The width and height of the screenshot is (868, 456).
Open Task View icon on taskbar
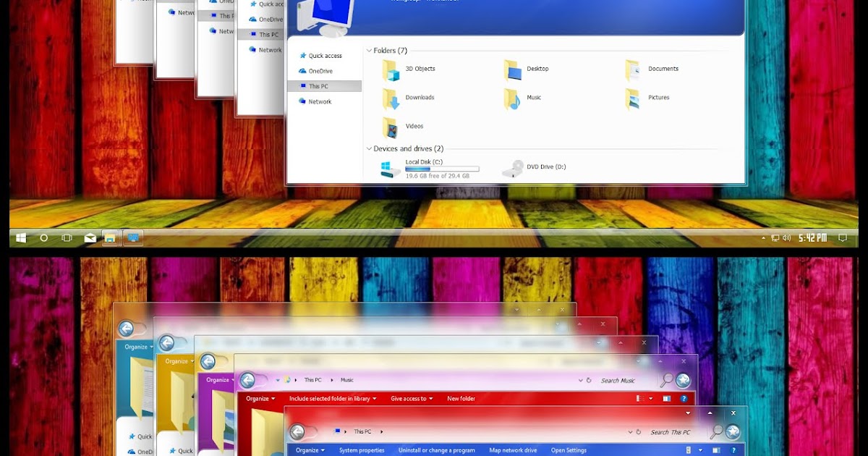pos(67,237)
